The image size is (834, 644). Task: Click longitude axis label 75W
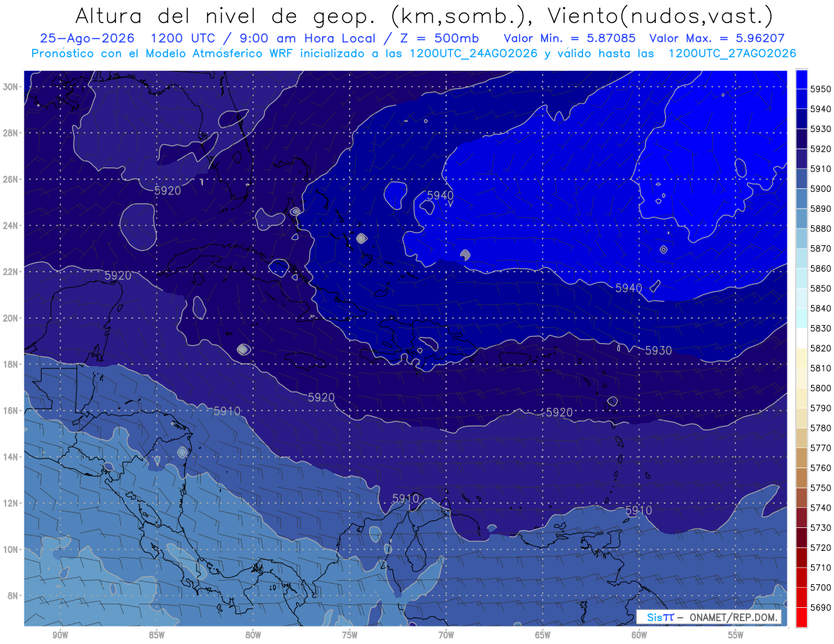coord(350,636)
